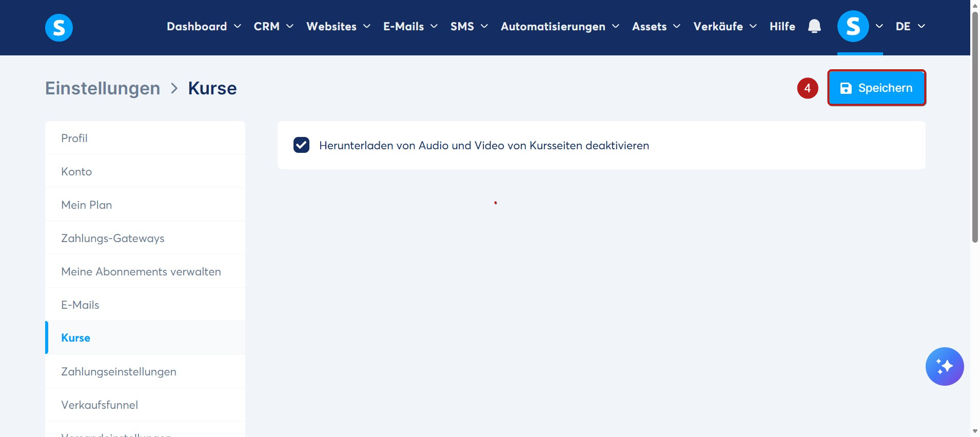Select the Kurse sidebar entry
980x437 pixels.
145,337
